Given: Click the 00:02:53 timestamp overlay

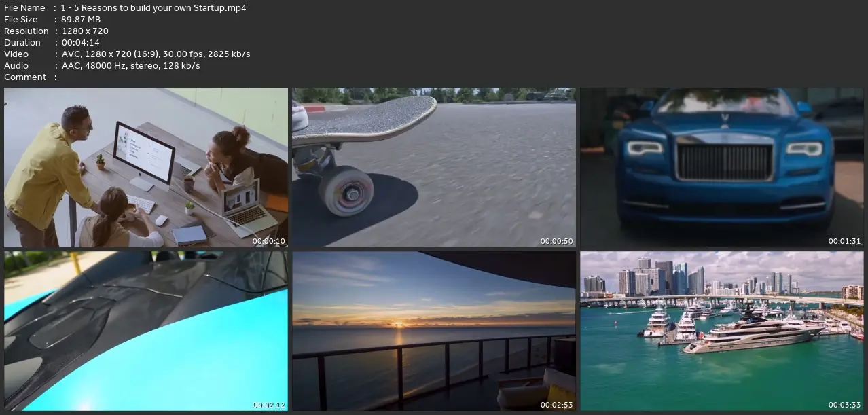Looking at the screenshot, I should [x=557, y=405].
